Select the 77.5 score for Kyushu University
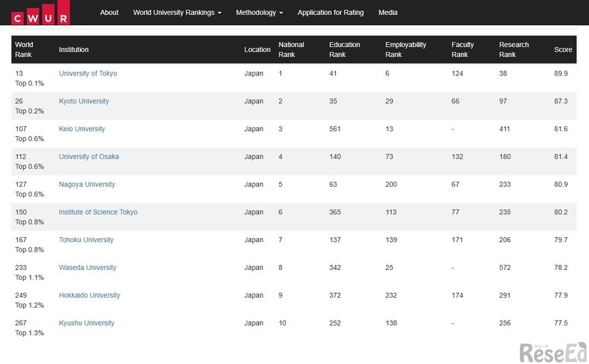Screen dimensions: 589x364 (560, 323)
